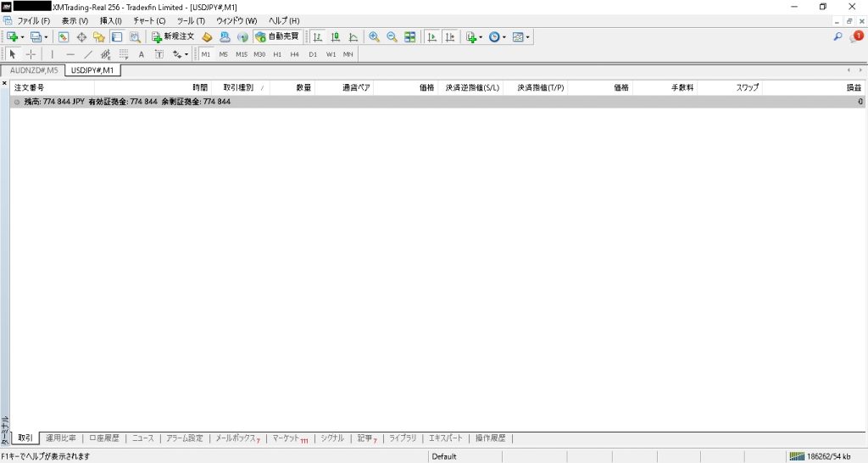The height and width of the screenshot is (463, 868).
Task: Open the new chart dropdown arrow
Action: (22, 37)
